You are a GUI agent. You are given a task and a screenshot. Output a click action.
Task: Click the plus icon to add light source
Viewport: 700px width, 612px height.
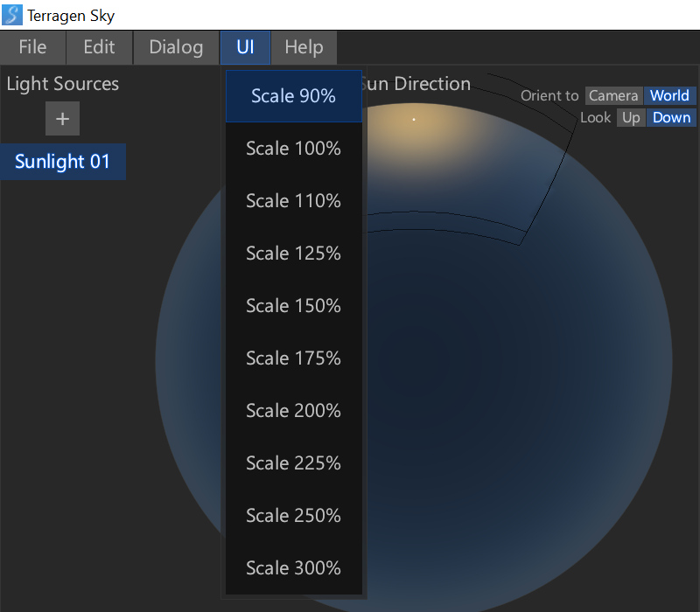click(x=62, y=119)
